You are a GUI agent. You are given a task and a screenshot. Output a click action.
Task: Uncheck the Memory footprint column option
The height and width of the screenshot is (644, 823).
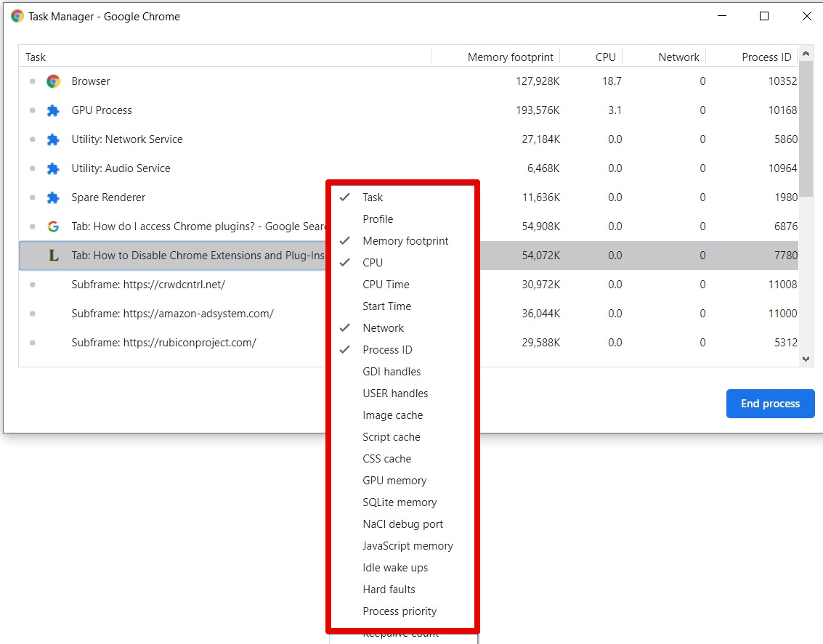coord(405,241)
